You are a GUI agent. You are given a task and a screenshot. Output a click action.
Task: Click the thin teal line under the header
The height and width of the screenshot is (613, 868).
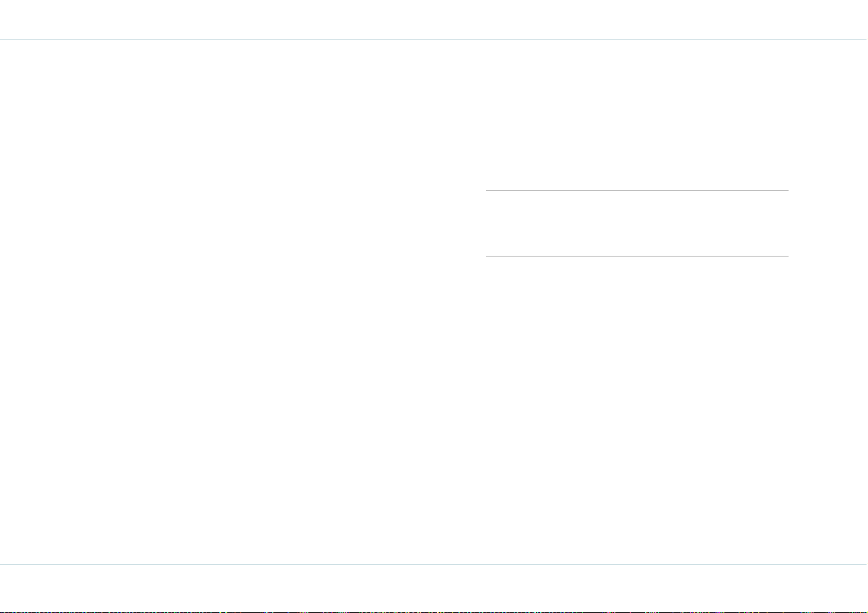click(434, 39)
